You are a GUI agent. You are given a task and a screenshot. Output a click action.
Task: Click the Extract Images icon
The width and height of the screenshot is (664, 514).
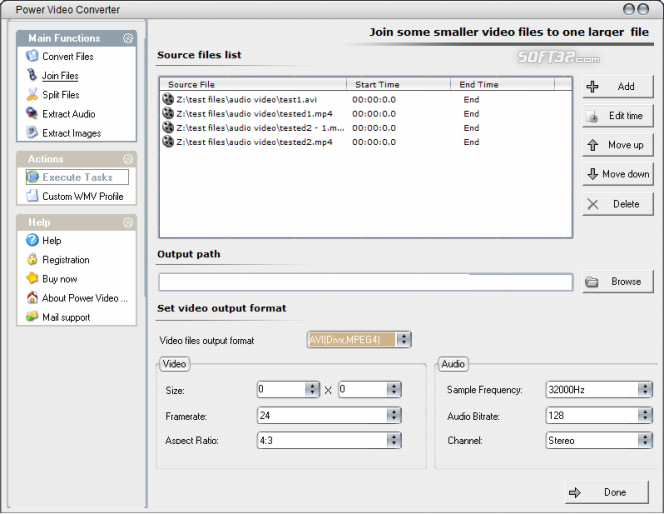click(32, 133)
